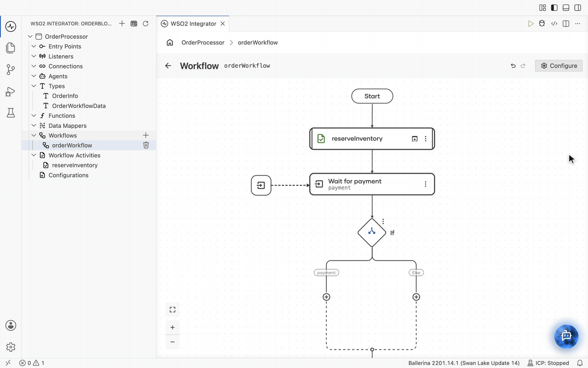
Task: Select the reserveInventory workflow node
Action: [372, 139]
